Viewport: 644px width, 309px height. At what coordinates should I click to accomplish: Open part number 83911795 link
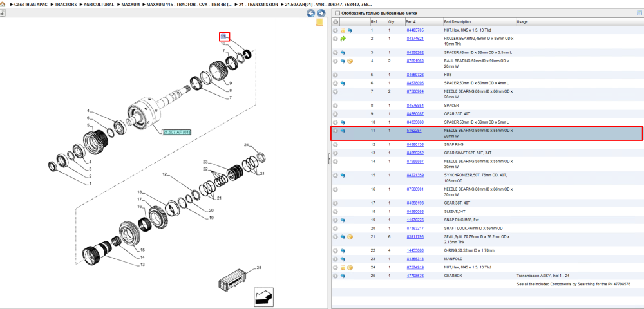coord(415,237)
